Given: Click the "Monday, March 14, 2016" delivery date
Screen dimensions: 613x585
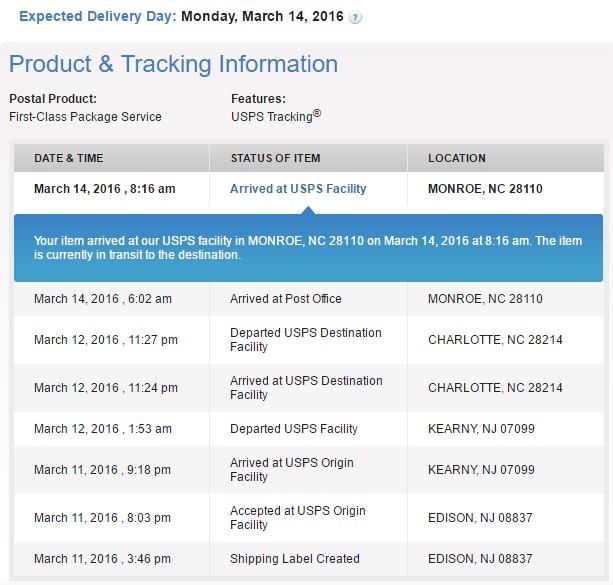Looking at the screenshot, I should click(263, 17).
